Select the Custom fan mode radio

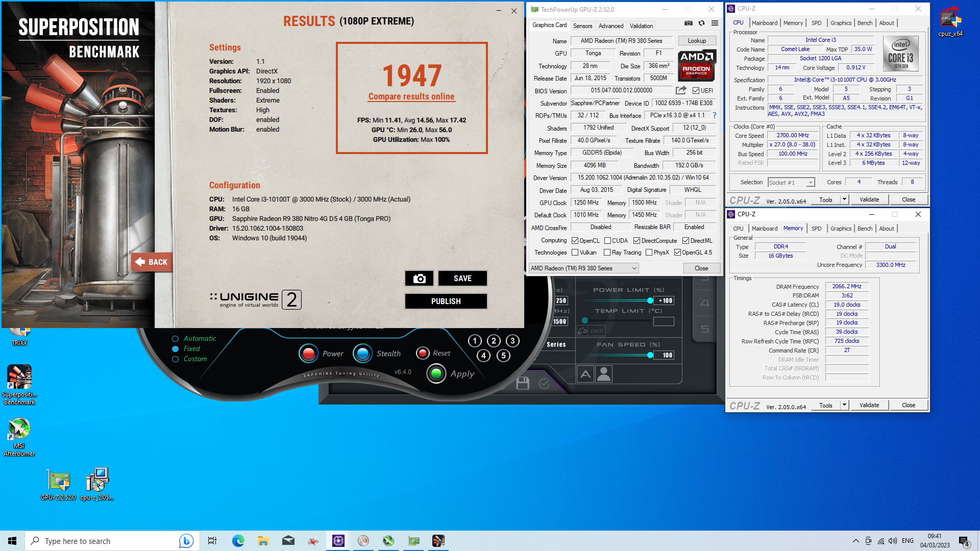pos(175,359)
